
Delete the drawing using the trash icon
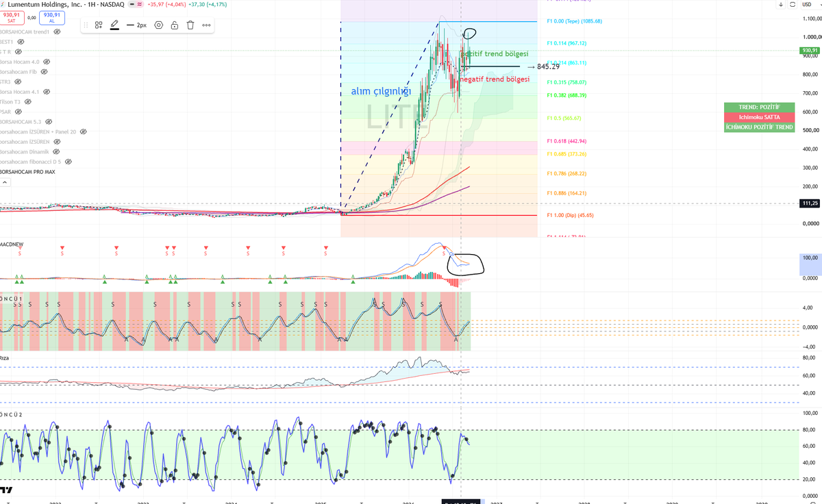[x=190, y=25]
